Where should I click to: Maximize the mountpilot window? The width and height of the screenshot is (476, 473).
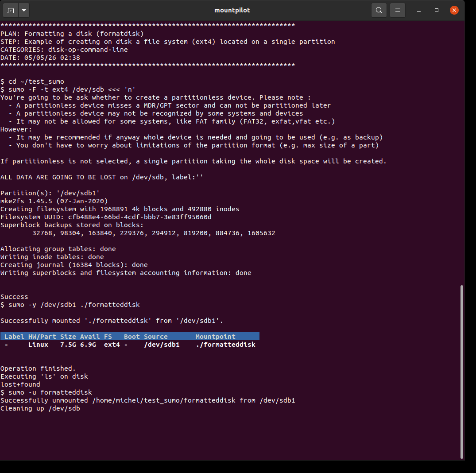437,10
